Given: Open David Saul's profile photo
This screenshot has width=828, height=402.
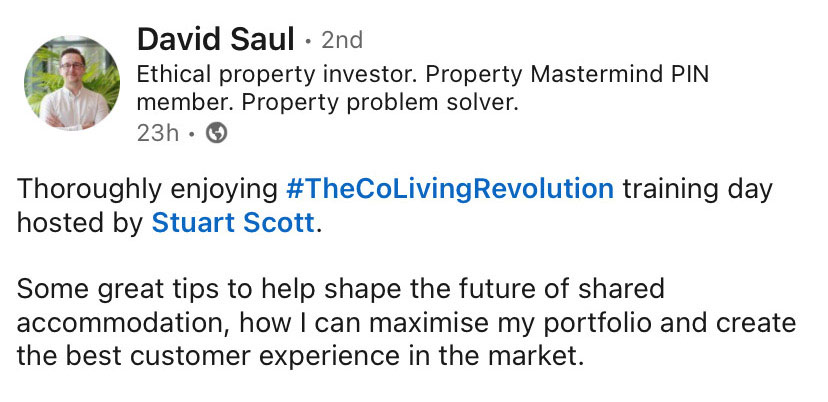Looking at the screenshot, I should click(70, 83).
